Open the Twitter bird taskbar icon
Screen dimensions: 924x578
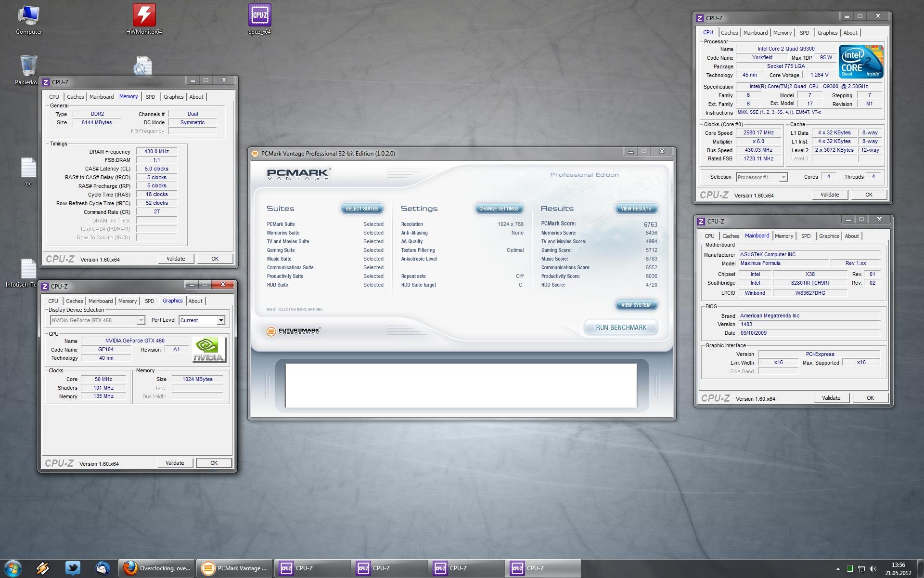[x=73, y=568]
